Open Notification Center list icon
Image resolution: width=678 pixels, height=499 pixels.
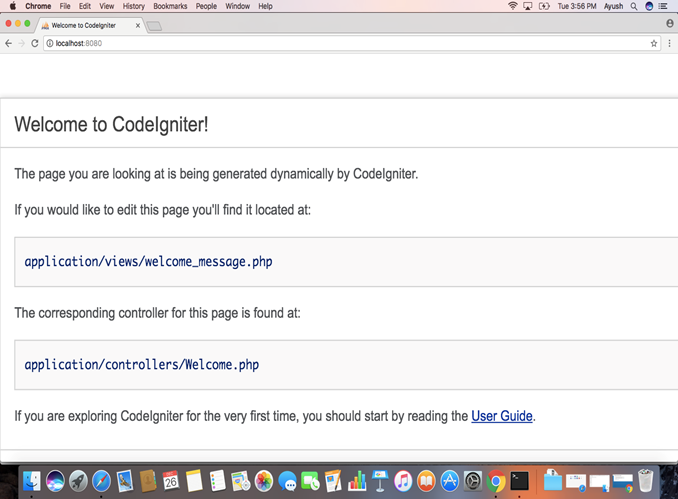coord(663,6)
